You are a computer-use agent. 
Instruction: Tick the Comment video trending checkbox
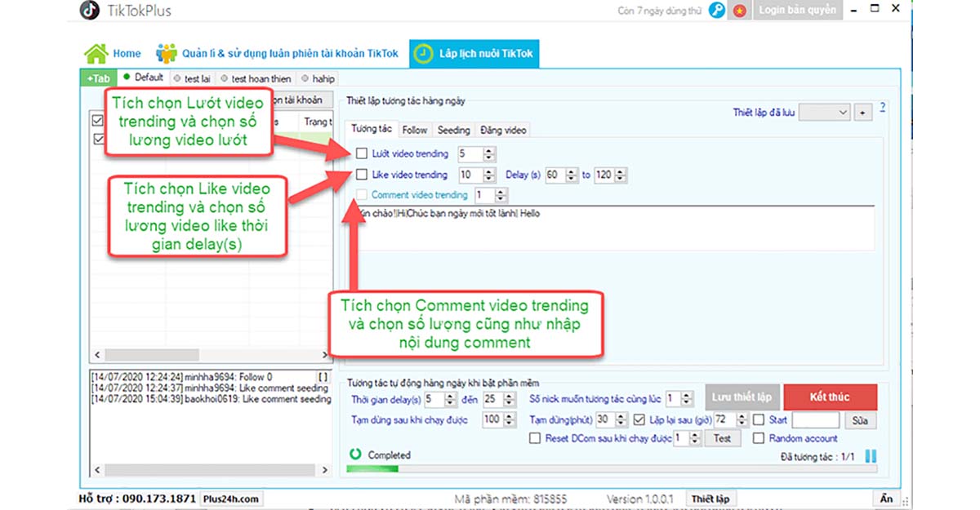click(x=361, y=195)
